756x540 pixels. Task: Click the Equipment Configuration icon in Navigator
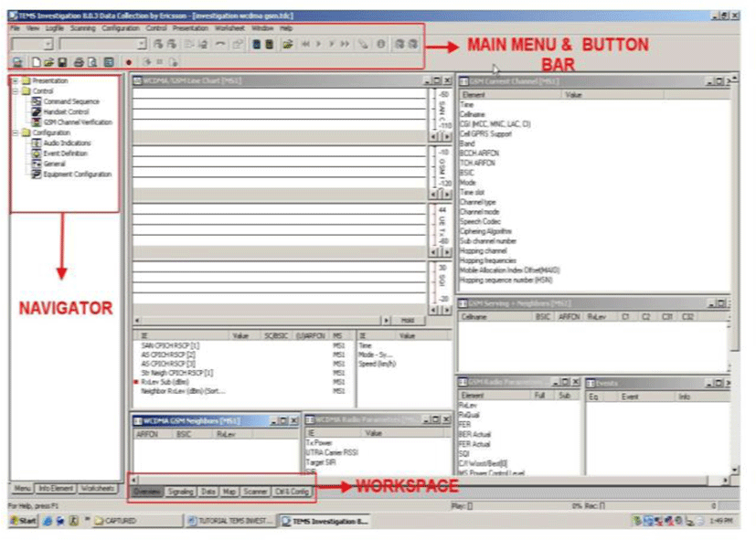tap(37, 175)
